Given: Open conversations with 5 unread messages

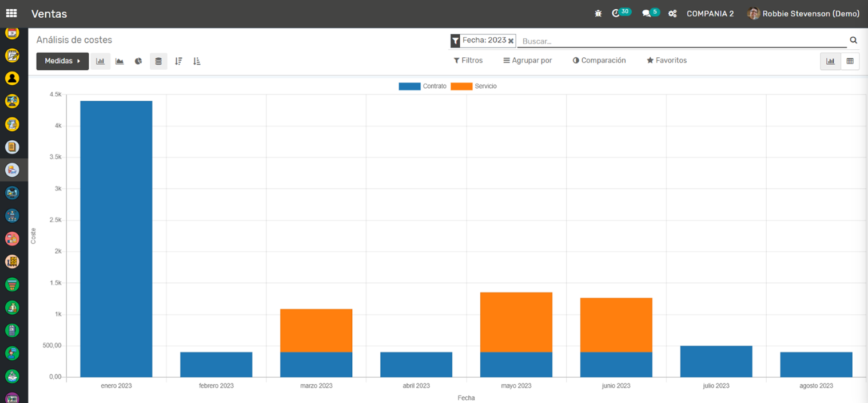Looking at the screenshot, I should tap(647, 13).
